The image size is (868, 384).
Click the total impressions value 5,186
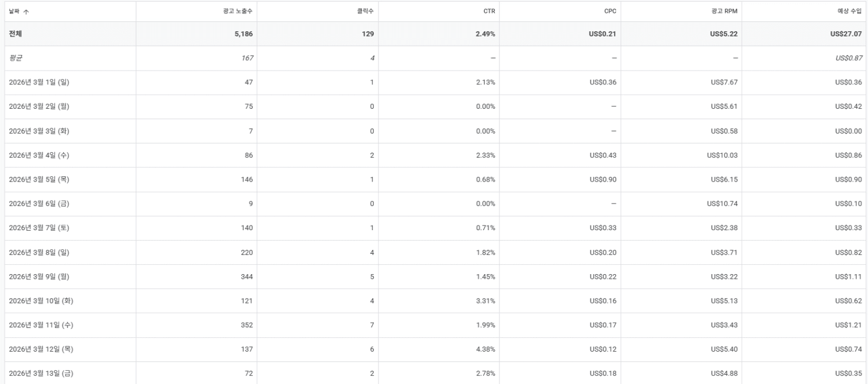coord(244,34)
